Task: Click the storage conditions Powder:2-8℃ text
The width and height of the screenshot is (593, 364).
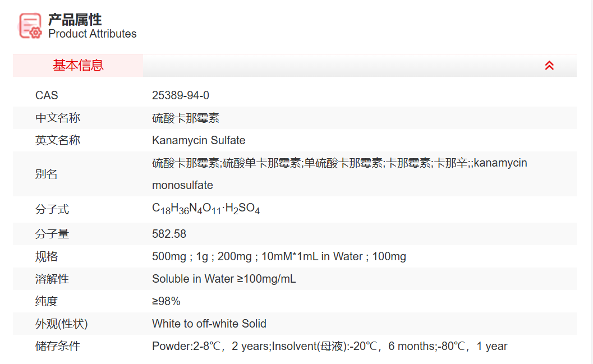Action: pyautogui.click(x=329, y=346)
